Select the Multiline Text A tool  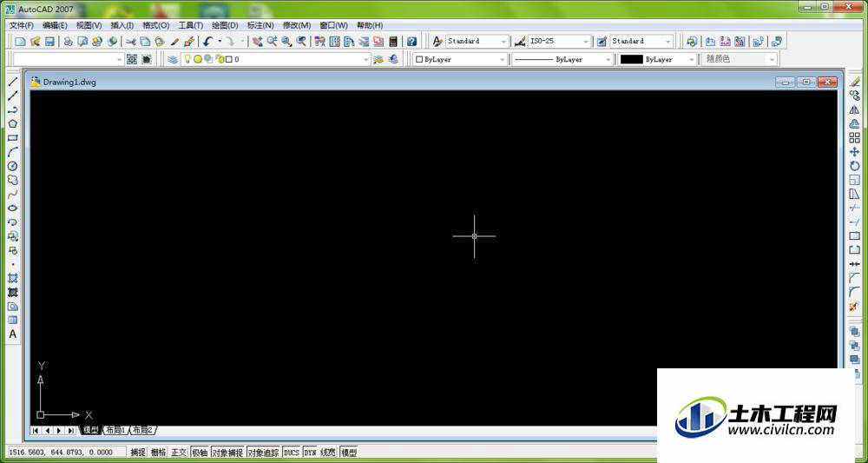point(13,334)
